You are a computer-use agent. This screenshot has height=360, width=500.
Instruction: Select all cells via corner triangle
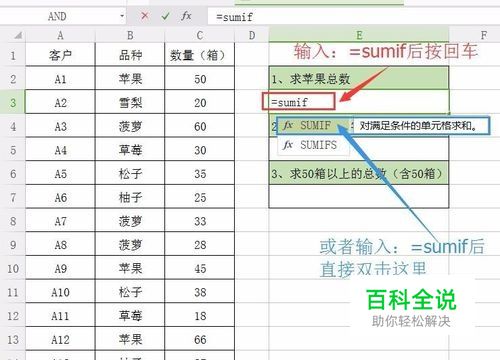tap(17, 35)
